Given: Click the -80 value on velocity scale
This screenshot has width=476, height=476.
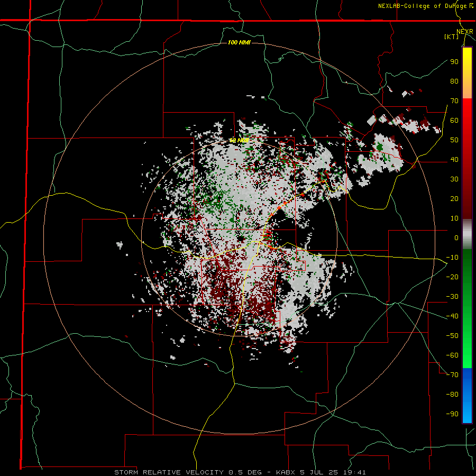Looking at the screenshot, I should pos(452,395).
